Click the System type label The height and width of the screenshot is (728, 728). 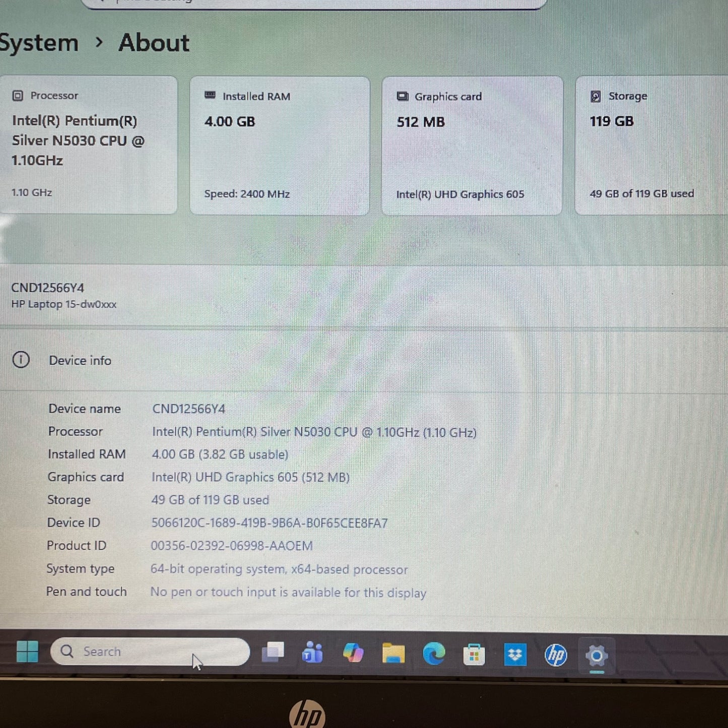tap(81, 569)
